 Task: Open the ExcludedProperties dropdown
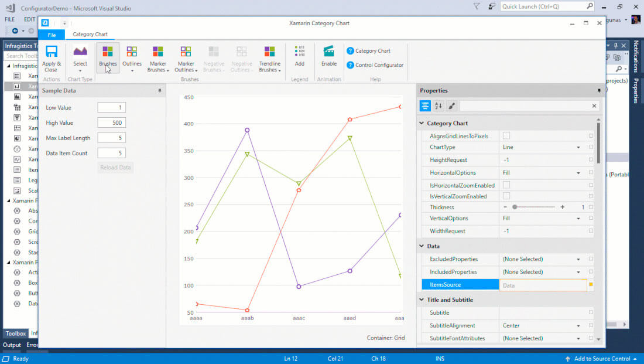578,259
